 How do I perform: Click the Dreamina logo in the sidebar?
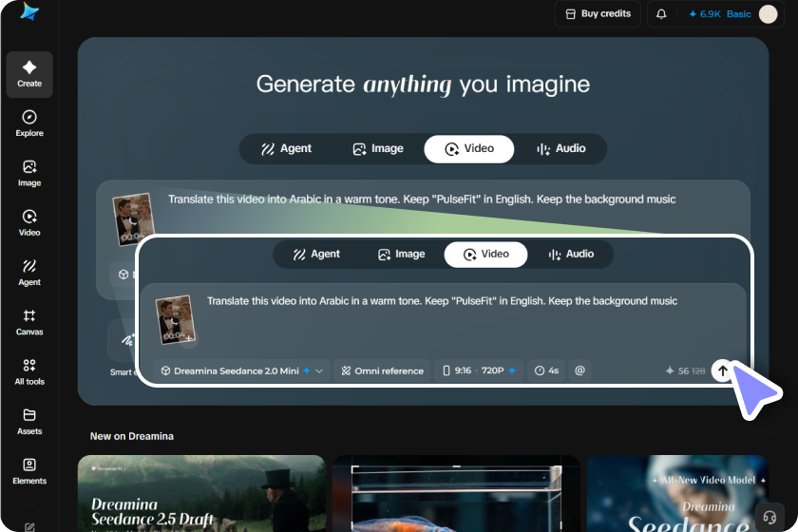29,10
